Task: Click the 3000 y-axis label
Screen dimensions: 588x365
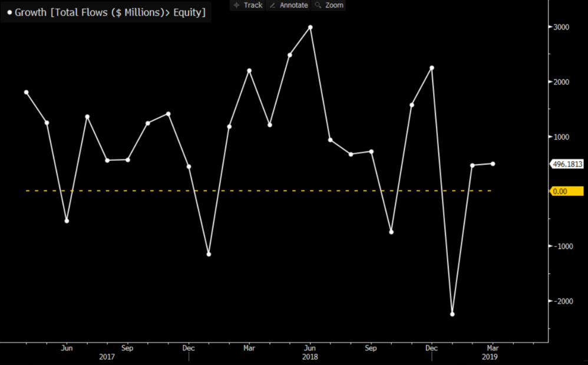Action: pos(561,27)
